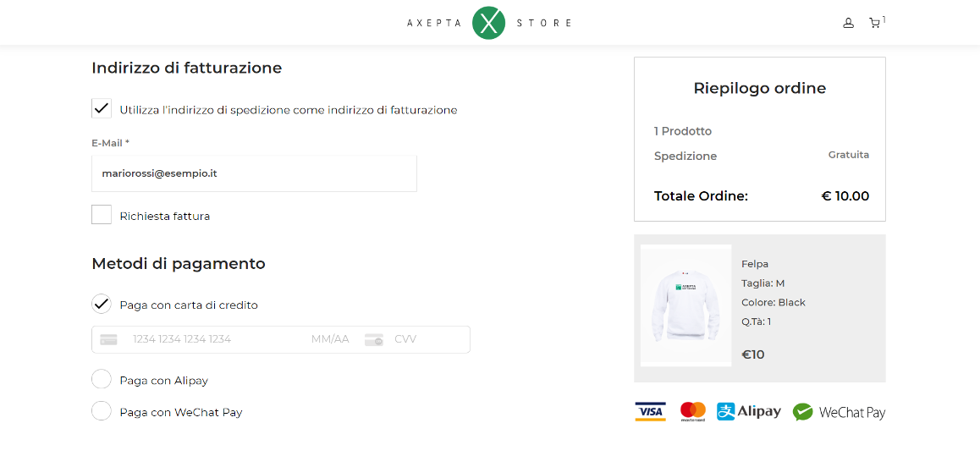Click the credit card icon in card field

108,339
